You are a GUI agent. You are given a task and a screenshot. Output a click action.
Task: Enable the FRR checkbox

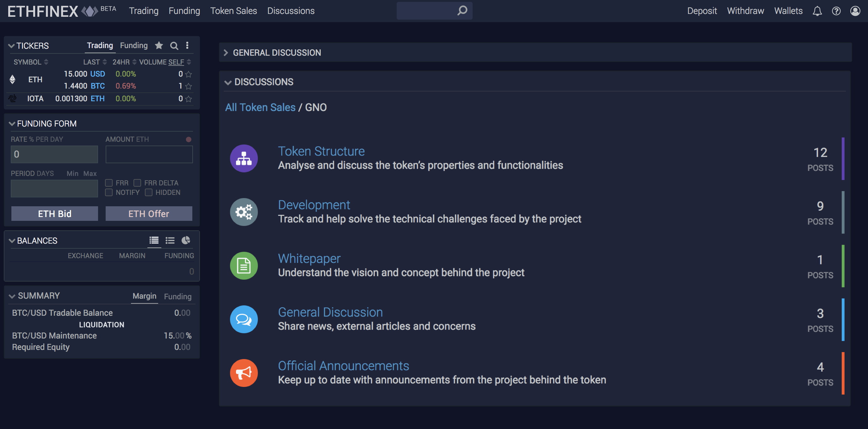(x=109, y=183)
